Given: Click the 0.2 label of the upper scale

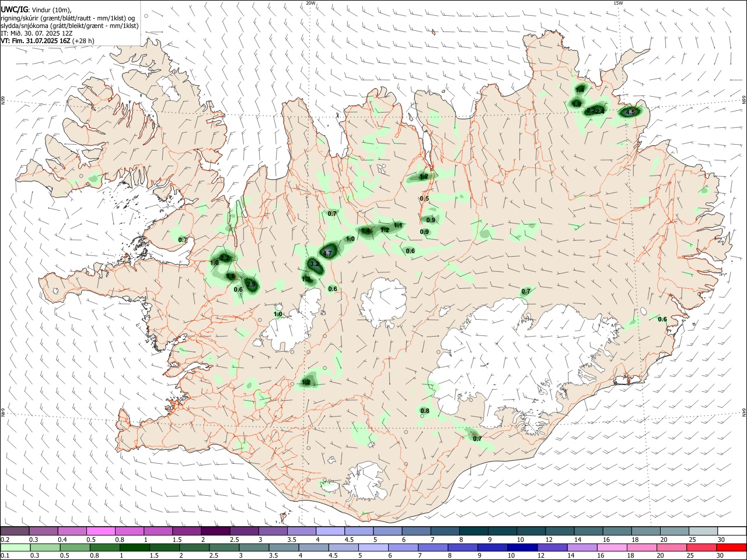Looking at the screenshot, I should [x=5, y=540].
